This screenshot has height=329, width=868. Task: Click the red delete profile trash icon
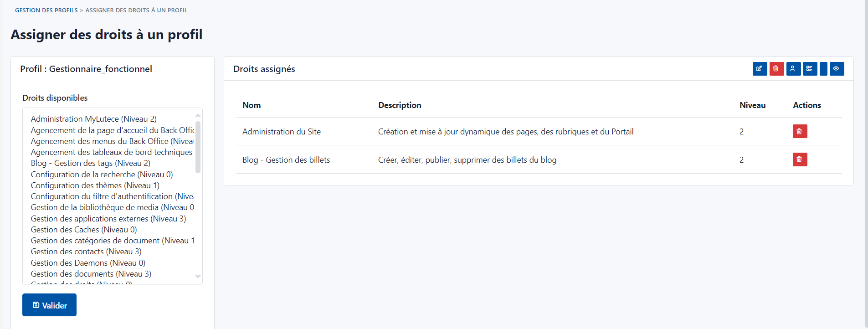(776, 69)
